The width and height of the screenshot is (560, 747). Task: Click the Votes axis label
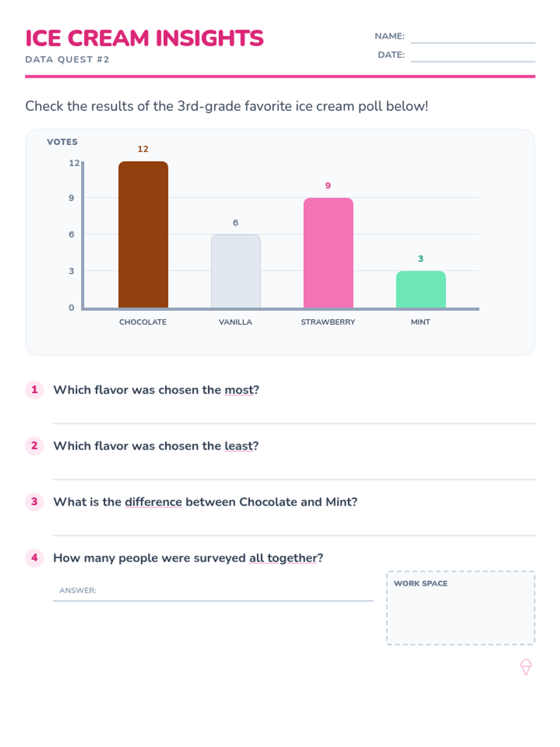click(x=62, y=142)
